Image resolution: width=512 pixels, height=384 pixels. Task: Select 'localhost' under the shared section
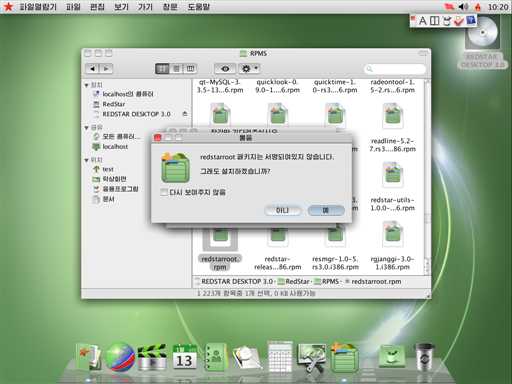110,147
